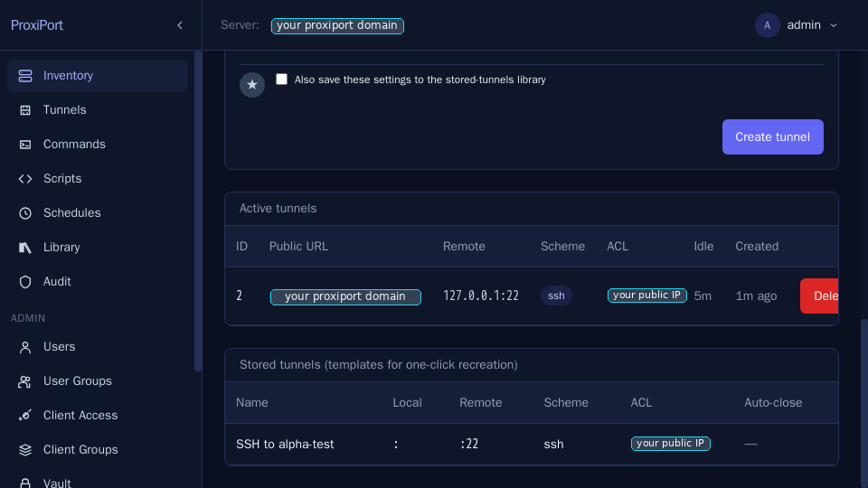Click the 'Created' column header
868x488 pixels.
[757, 246]
